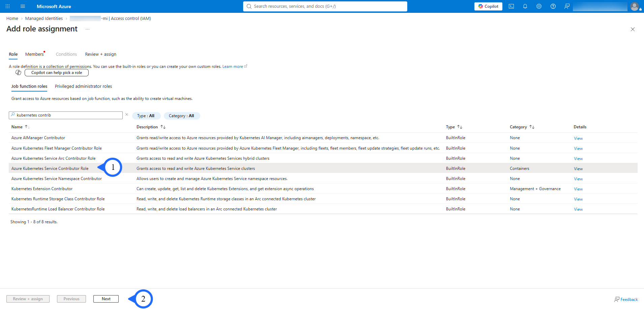This screenshot has width=644, height=309.
Task: Click the bottom Review + assign button
Action: (28, 299)
